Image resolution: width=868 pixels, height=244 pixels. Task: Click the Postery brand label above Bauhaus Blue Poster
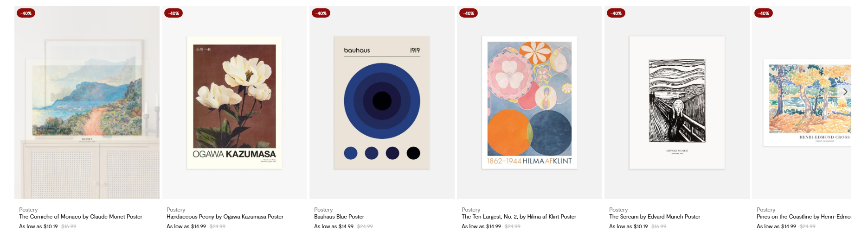pos(323,210)
